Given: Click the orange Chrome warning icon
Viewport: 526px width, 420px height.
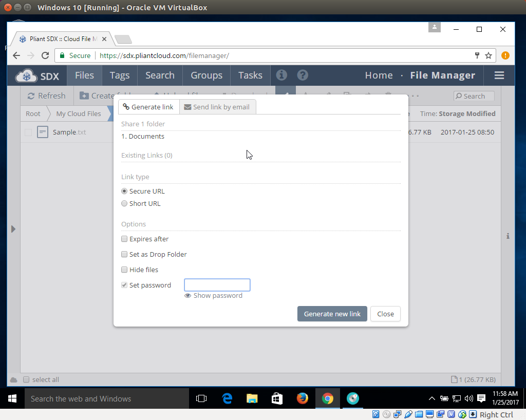Looking at the screenshot, I should pyautogui.click(x=505, y=55).
